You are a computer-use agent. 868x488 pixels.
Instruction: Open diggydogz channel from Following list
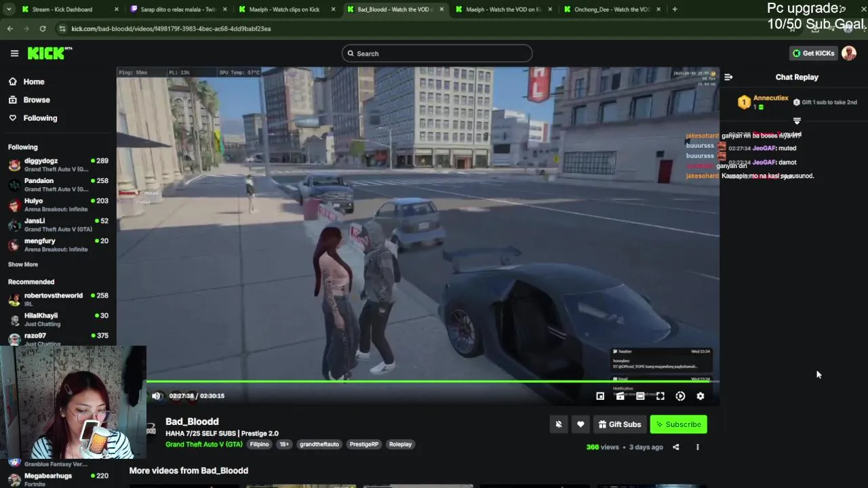click(58, 165)
